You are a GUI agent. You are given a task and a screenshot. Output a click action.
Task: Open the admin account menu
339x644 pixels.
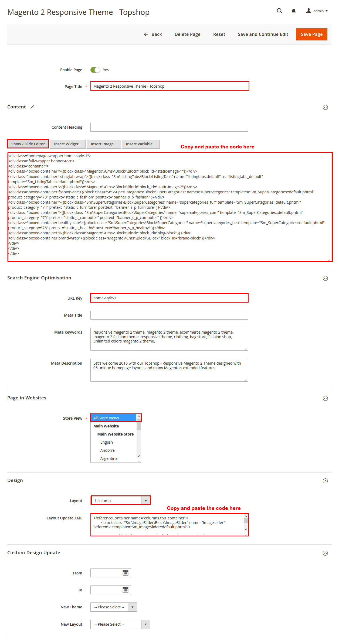[317, 11]
